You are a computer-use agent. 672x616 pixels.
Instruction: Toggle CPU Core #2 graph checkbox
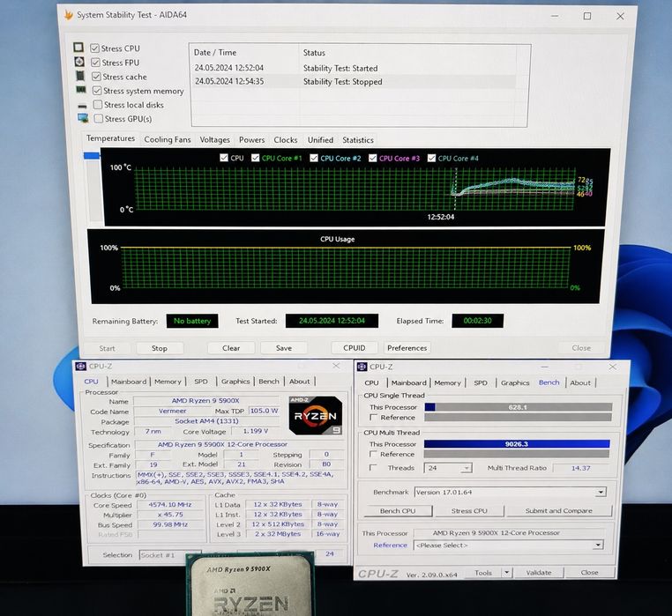pos(314,158)
